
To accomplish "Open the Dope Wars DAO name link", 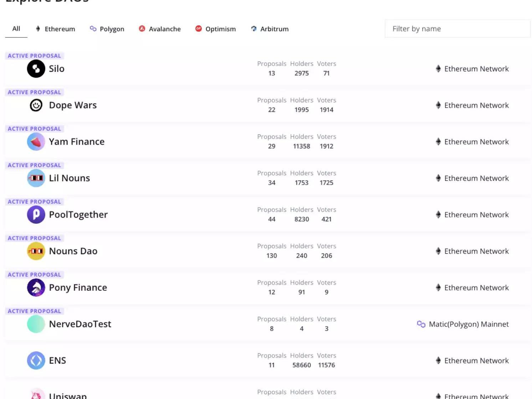I will click(x=73, y=105).
